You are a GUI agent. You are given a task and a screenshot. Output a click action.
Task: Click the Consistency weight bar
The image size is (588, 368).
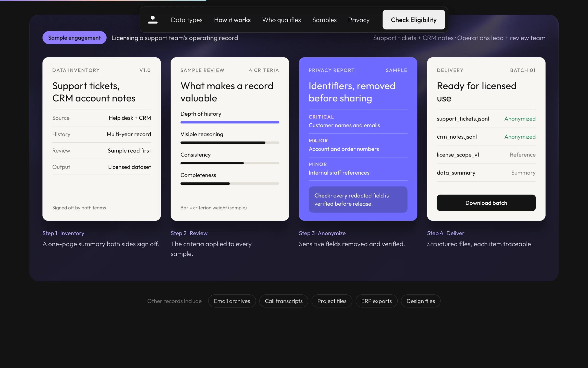230,163
